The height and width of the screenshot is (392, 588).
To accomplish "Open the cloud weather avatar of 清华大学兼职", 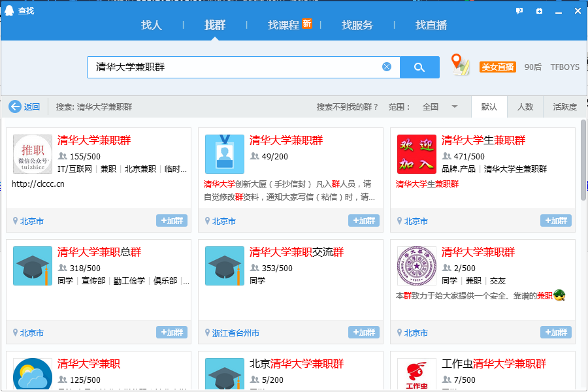I will pos(33,374).
